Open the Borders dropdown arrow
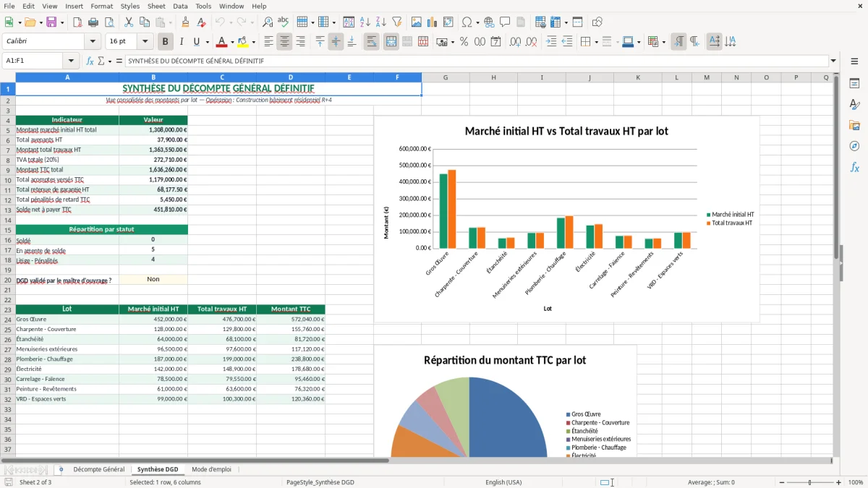Screen dimensions: 868x488 (597, 42)
